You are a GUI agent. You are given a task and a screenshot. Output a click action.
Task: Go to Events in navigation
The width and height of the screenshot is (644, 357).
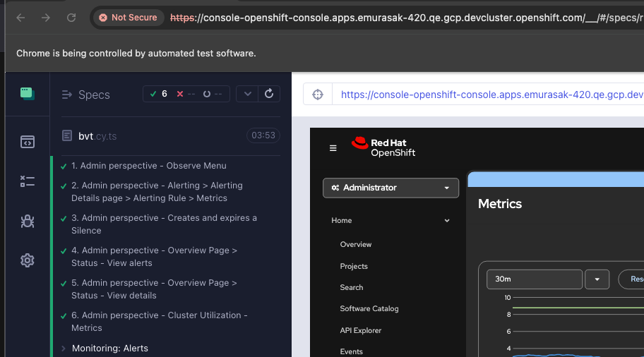(x=351, y=351)
